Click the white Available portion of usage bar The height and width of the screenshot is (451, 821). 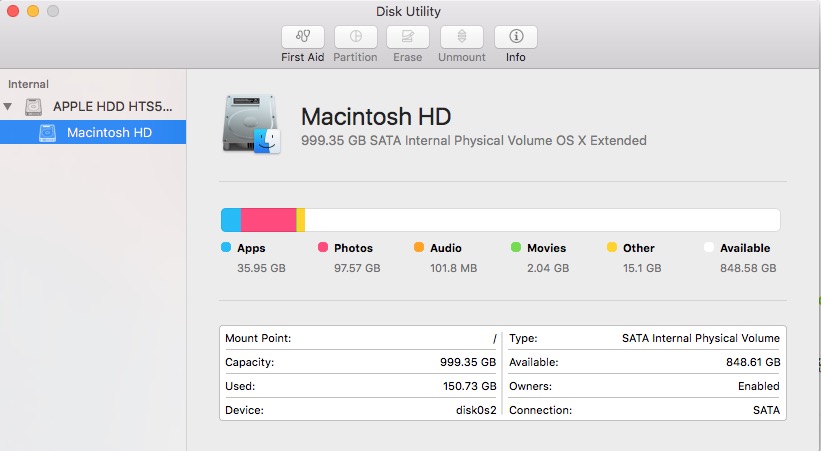(542, 220)
